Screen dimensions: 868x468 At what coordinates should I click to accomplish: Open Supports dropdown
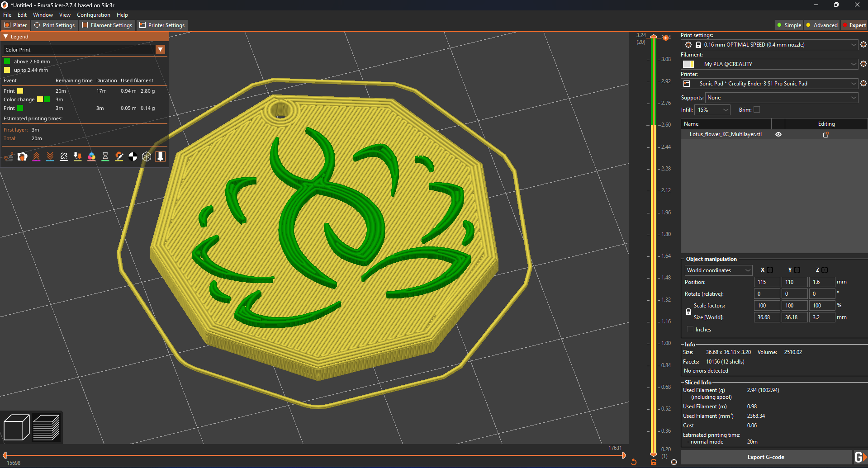pyautogui.click(x=782, y=98)
